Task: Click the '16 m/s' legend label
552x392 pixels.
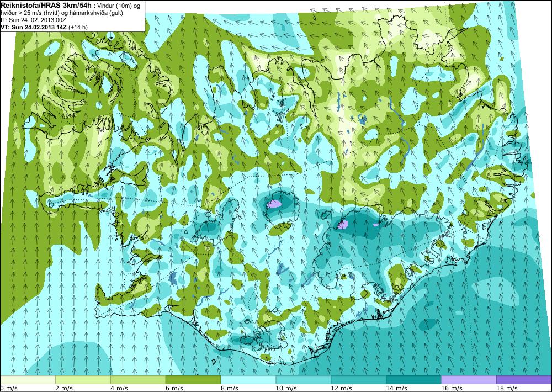Action: point(452,388)
